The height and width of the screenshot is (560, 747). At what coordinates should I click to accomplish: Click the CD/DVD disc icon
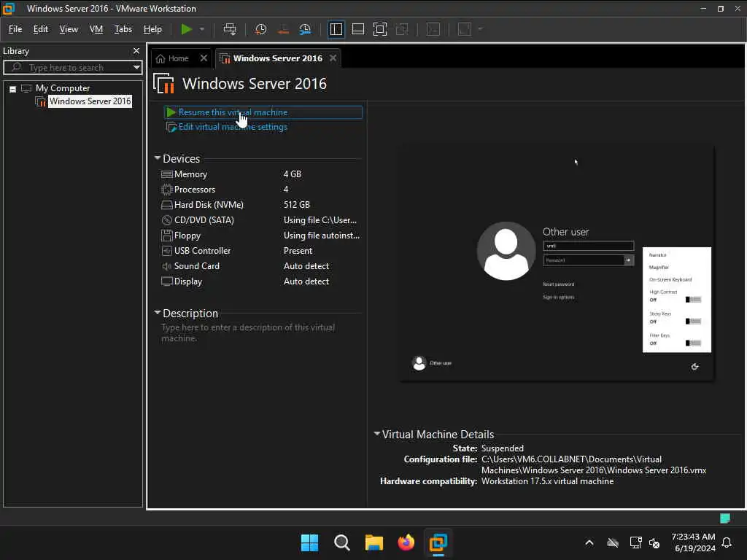167,220
